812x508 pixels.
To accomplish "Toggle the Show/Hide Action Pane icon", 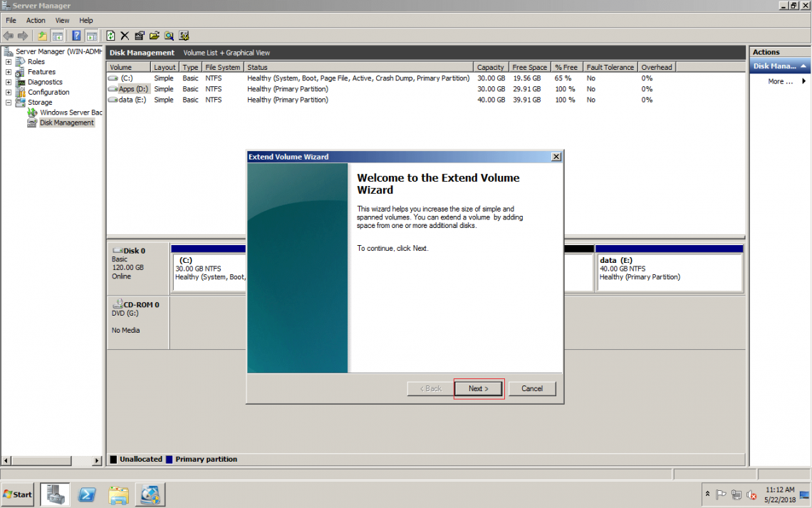I will tap(92, 36).
